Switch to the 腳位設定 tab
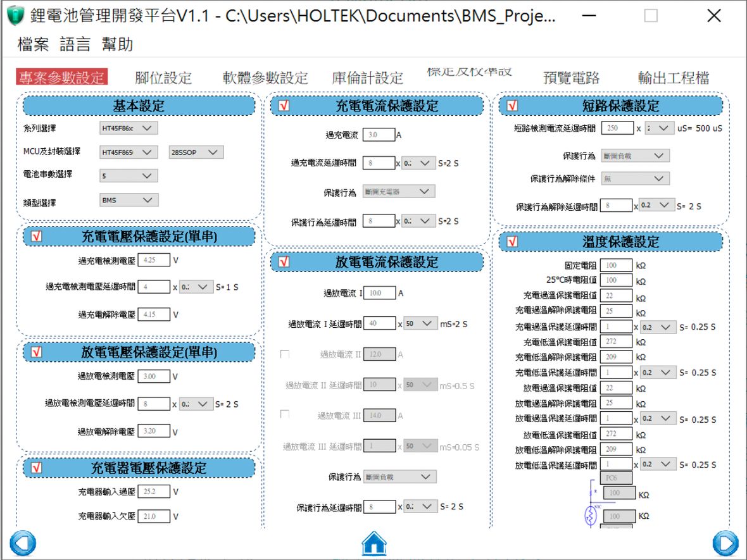The height and width of the screenshot is (560, 747). click(x=163, y=78)
